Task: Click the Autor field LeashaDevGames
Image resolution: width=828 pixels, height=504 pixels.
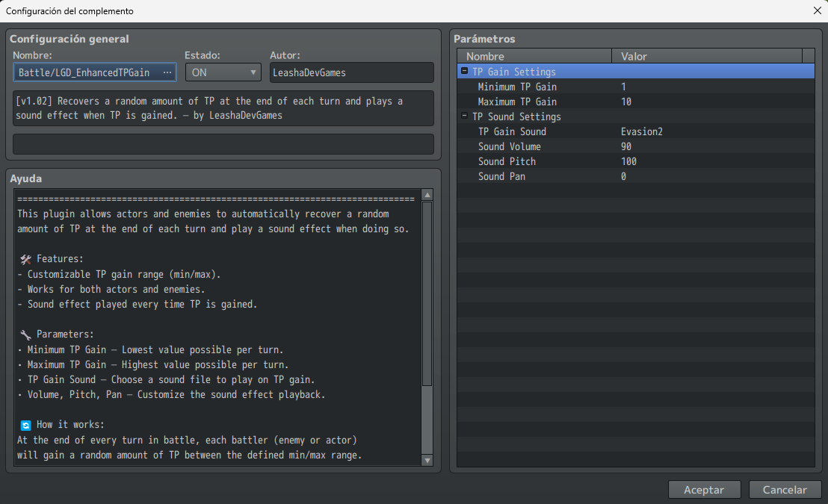Action: coord(352,73)
